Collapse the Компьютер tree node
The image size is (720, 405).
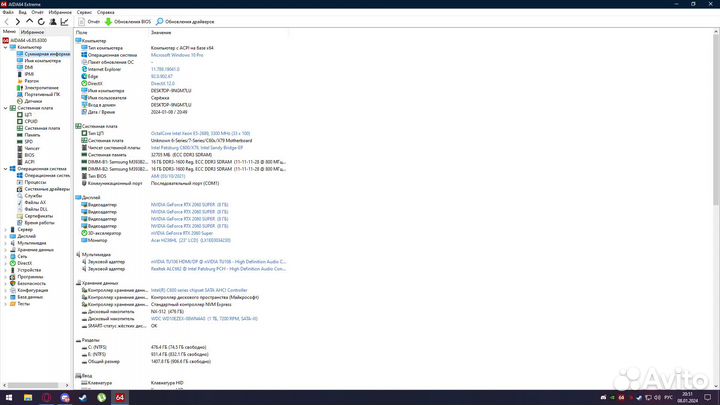6,47
